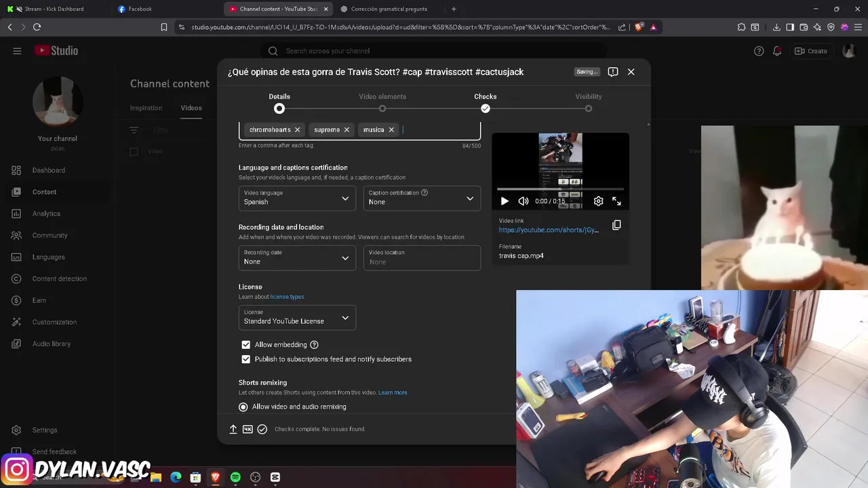Viewport: 868px width, 488px height.
Task: Close the video details dialog
Action: tap(631, 72)
